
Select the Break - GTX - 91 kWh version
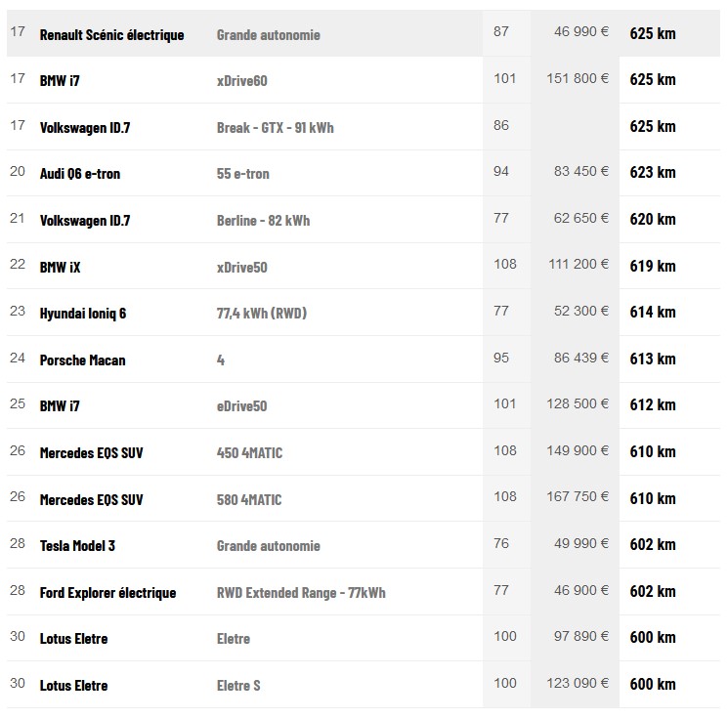tap(275, 127)
